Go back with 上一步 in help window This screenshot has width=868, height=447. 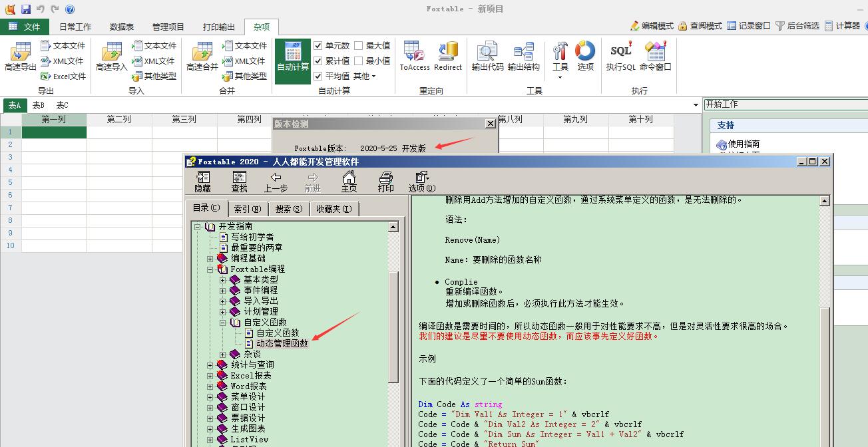276,182
